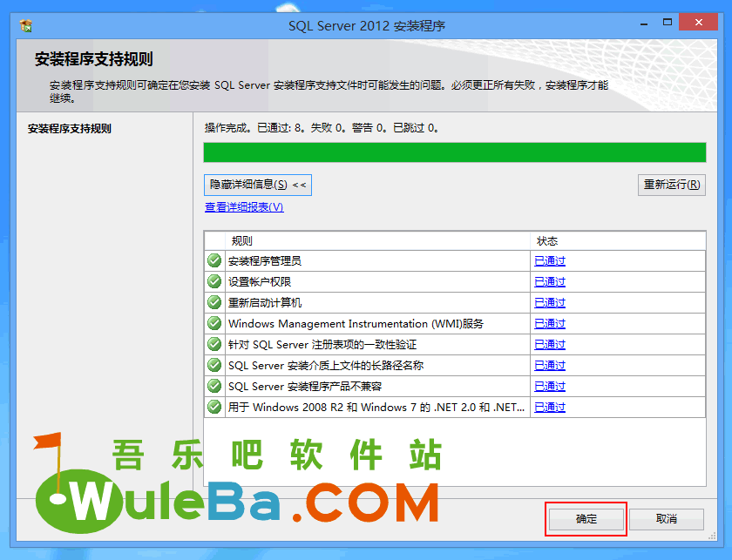
Task: Maximize the SQL Server 2012 setup window
Action: coord(668,23)
